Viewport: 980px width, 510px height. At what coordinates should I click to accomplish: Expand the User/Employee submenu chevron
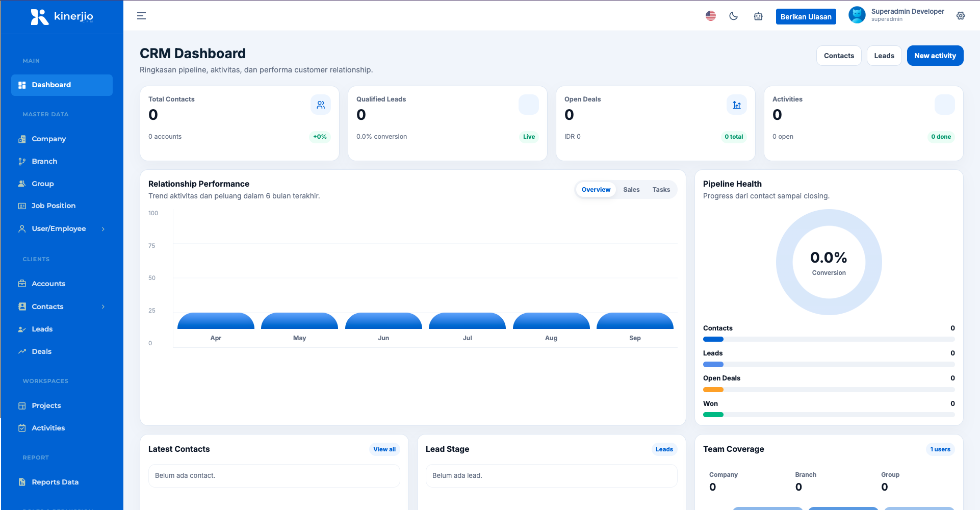pos(103,229)
